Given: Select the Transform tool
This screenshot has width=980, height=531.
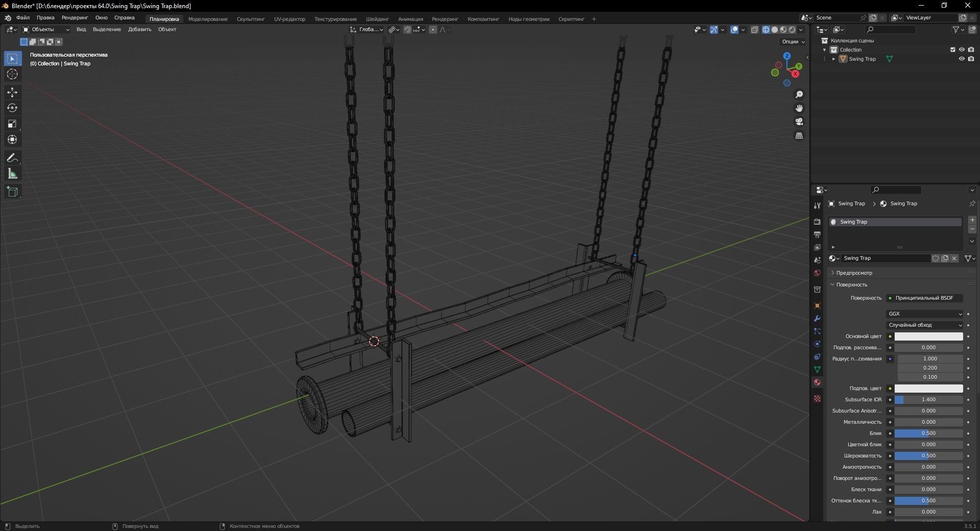Looking at the screenshot, I should (x=12, y=139).
